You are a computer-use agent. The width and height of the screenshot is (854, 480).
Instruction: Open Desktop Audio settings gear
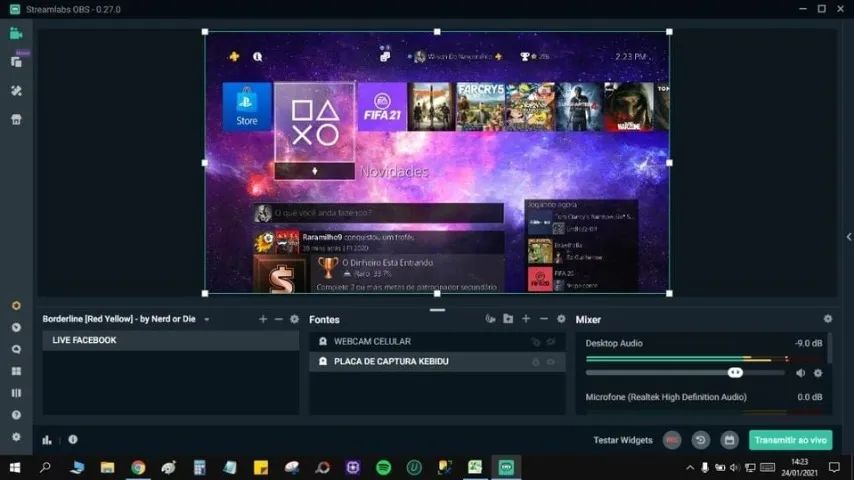point(818,373)
